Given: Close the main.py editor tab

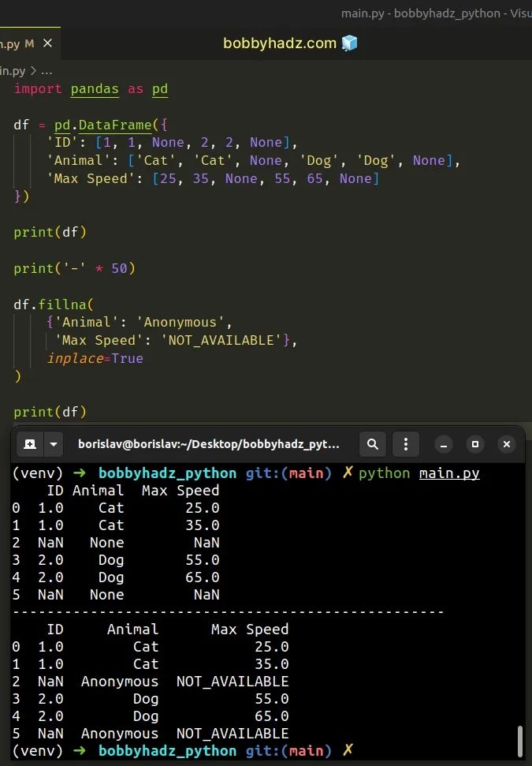Looking at the screenshot, I should (x=47, y=43).
